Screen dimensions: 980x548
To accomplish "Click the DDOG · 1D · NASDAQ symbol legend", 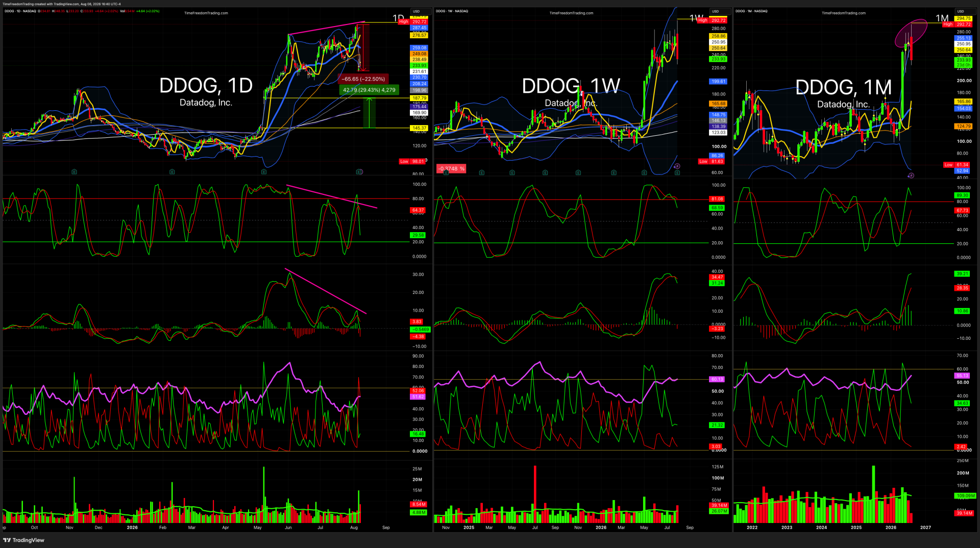I will (x=20, y=11).
